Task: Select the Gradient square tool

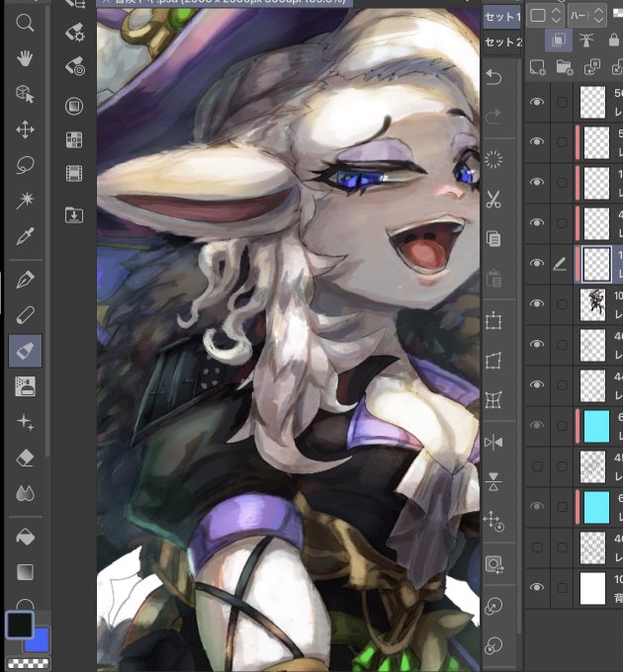Action: (x=25, y=572)
